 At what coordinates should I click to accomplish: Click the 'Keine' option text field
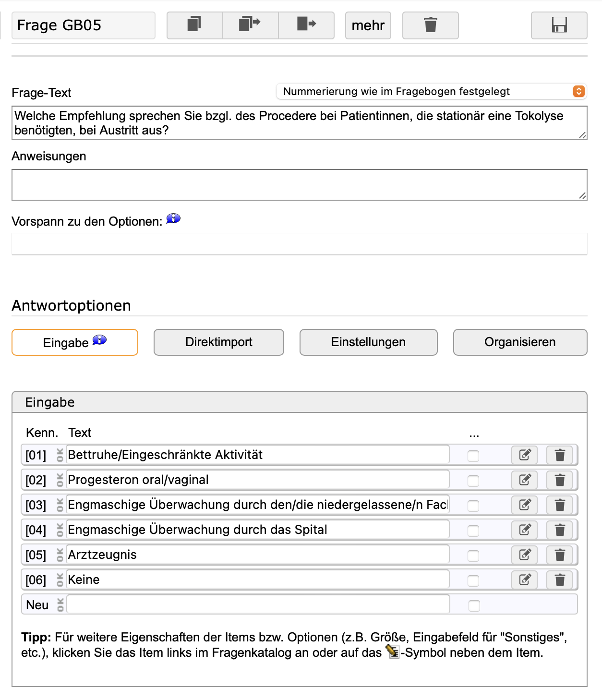point(258,579)
